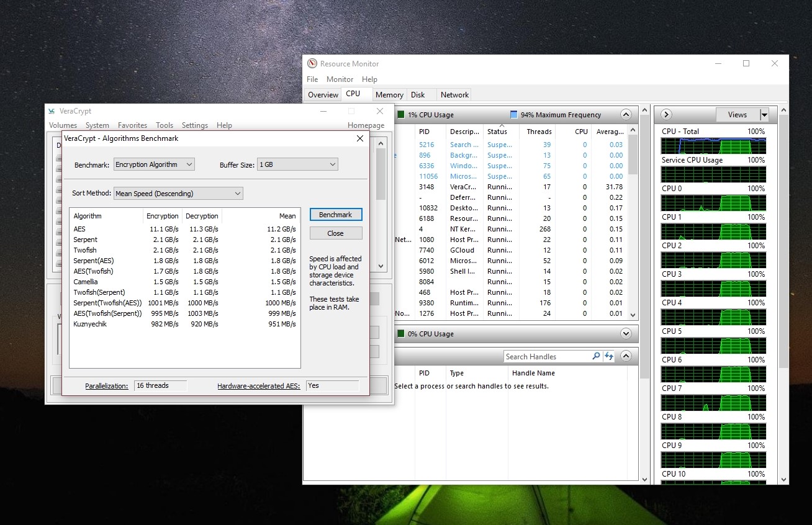This screenshot has height=525, width=812.
Task: Open the Tools menu in VeraCrypt
Action: 165,125
